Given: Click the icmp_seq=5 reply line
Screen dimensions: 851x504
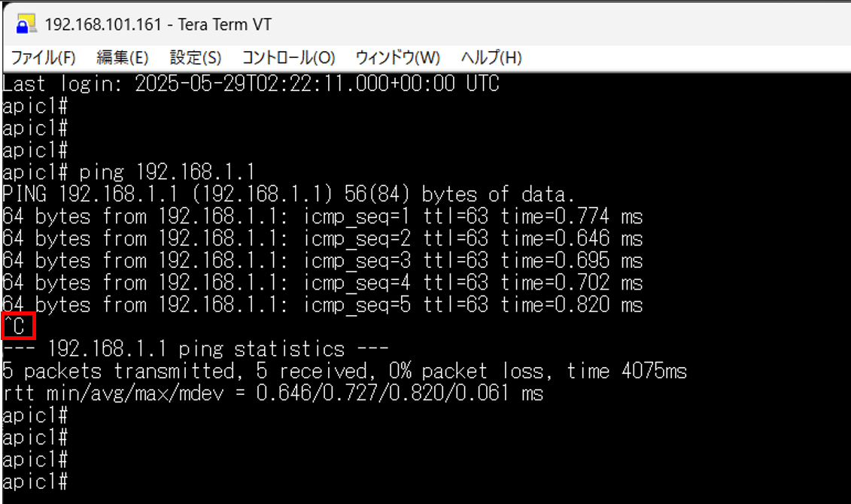Looking at the screenshot, I should pyautogui.click(x=322, y=305).
